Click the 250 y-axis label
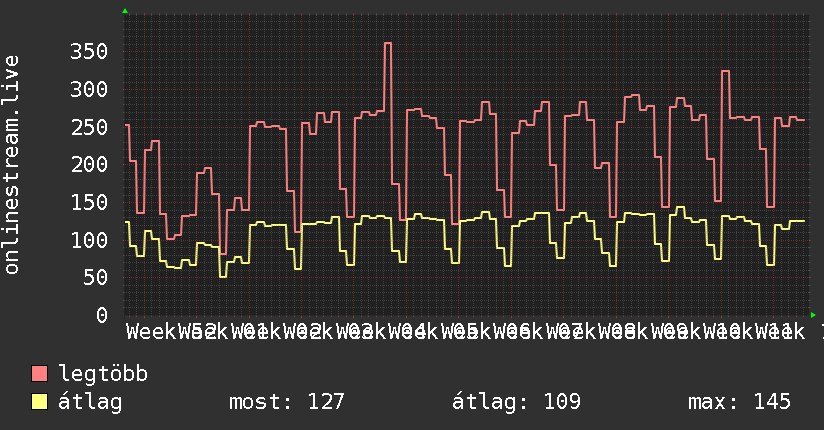Screen dimensions: 824x430 89,127
